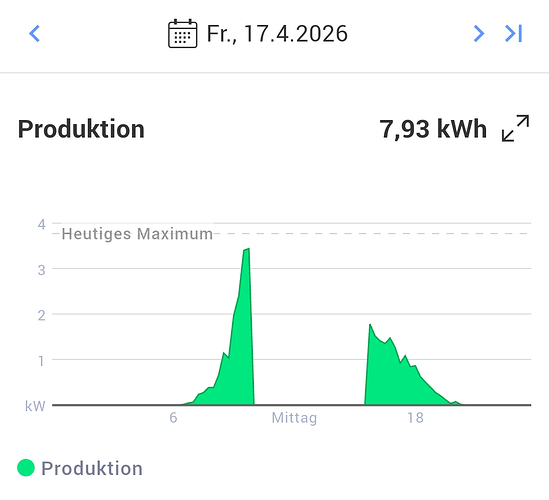Screen dimensions: 549x500
Task: Go to the previous day arrow
Action: click(34, 34)
